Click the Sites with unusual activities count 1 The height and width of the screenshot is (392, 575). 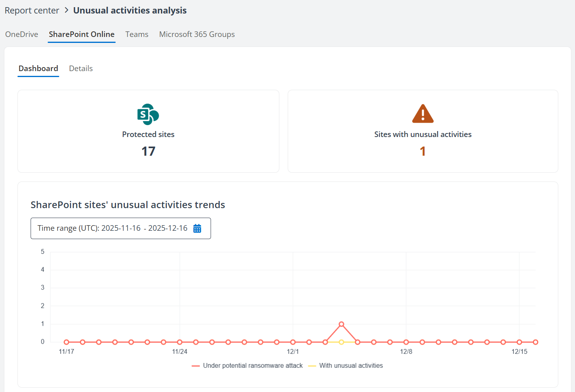423,151
